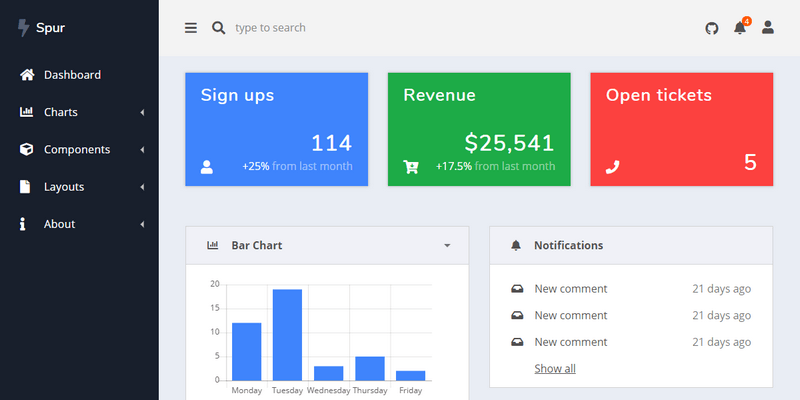Open the GitHub icon link
800x400 pixels.
(712, 28)
